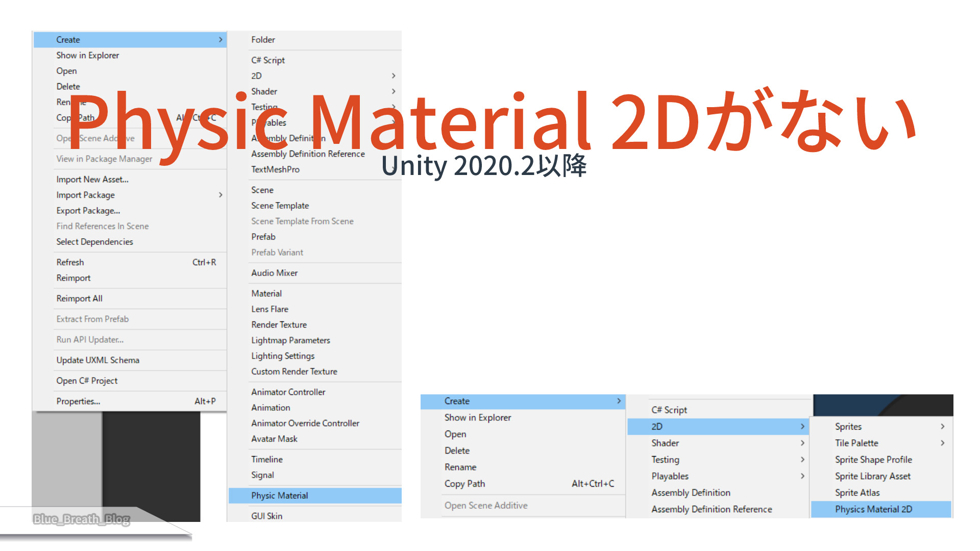
Task: Select Avatar Mask
Action: (275, 439)
